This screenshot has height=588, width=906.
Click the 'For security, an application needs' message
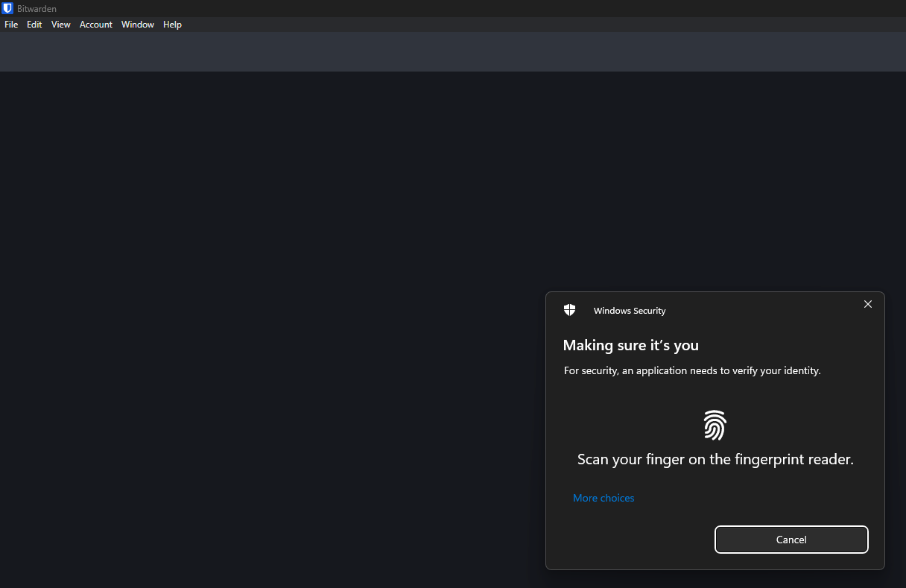click(692, 370)
